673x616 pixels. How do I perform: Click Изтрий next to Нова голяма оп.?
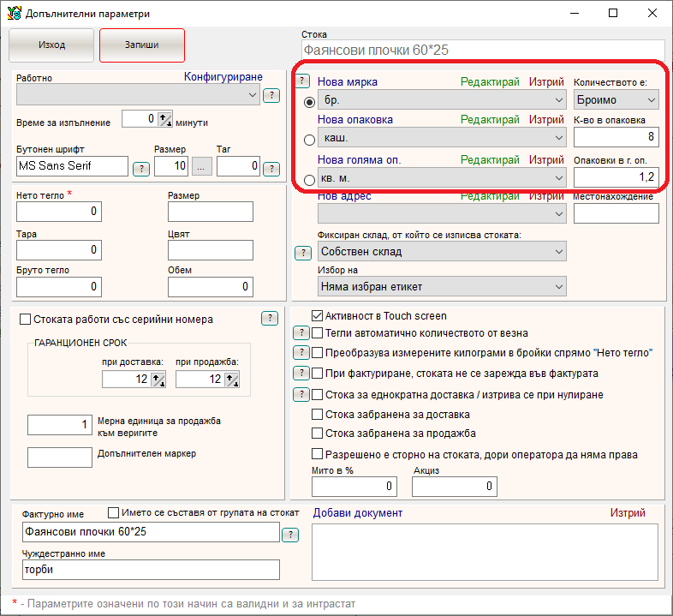click(x=546, y=160)
